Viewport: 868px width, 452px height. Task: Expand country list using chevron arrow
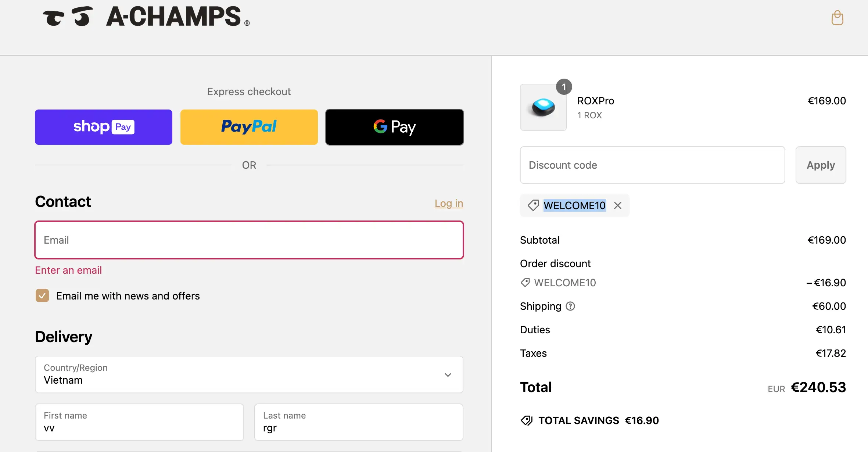[x=448, y=375]
